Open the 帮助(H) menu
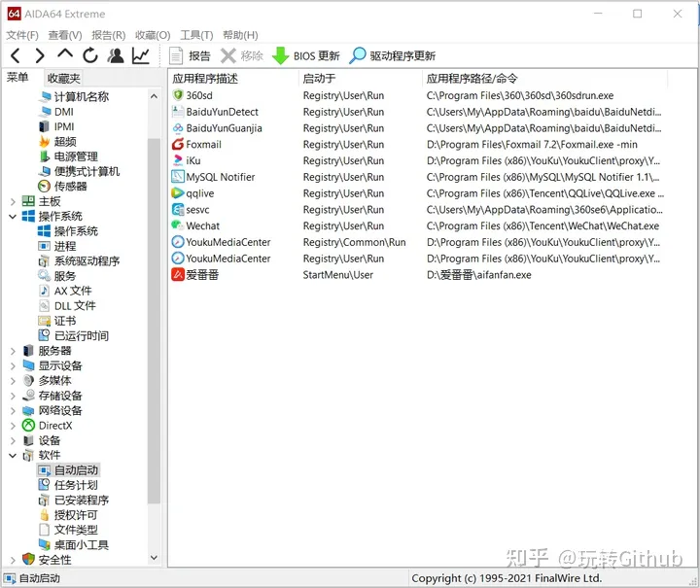Viewport: 700px width, 588px height. pyautogui.click(x=240, y=35)
